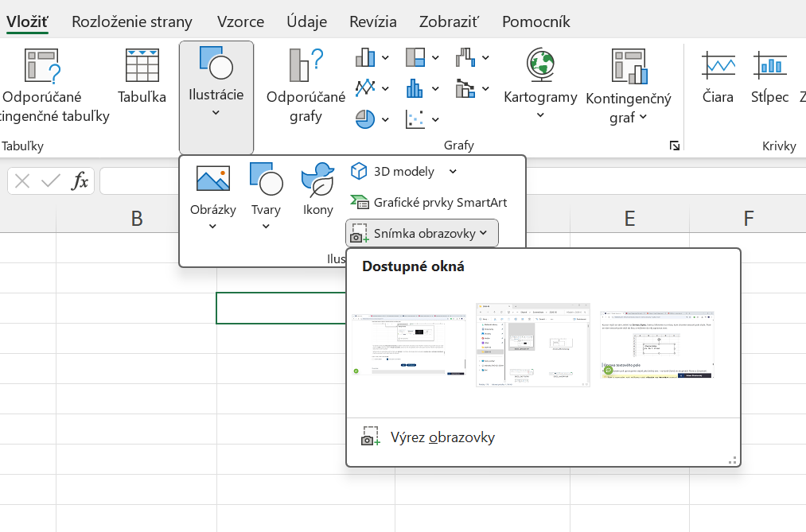This screenshot has width=806, height=532.
Task: Select column B header
Action: pyautogui.click(x=136, y=219)
